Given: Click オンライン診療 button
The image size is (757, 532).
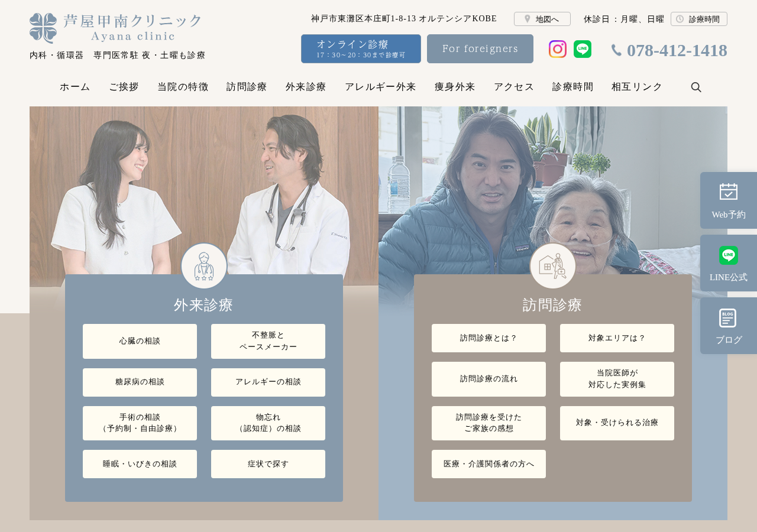Looking at the screenshot, I should [361, 48].
